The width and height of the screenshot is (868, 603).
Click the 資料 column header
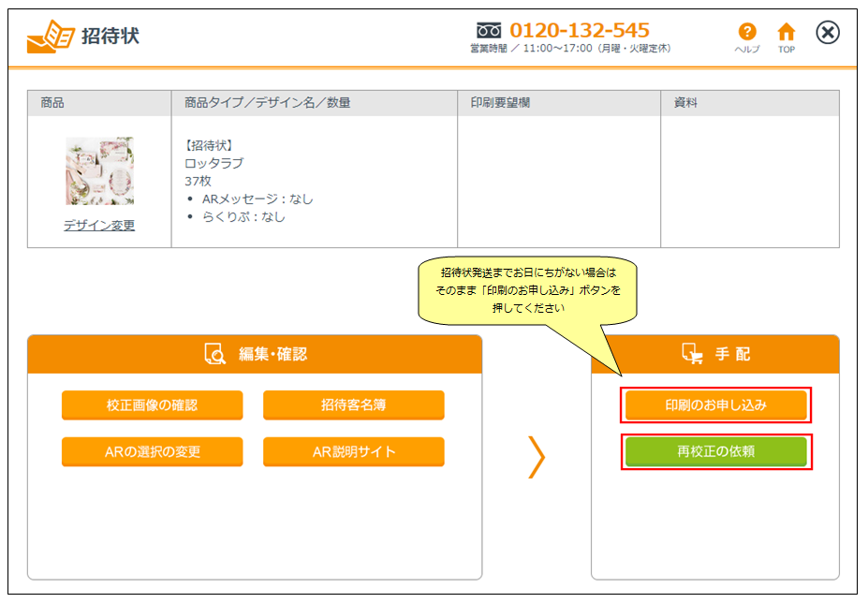(687, 103)
